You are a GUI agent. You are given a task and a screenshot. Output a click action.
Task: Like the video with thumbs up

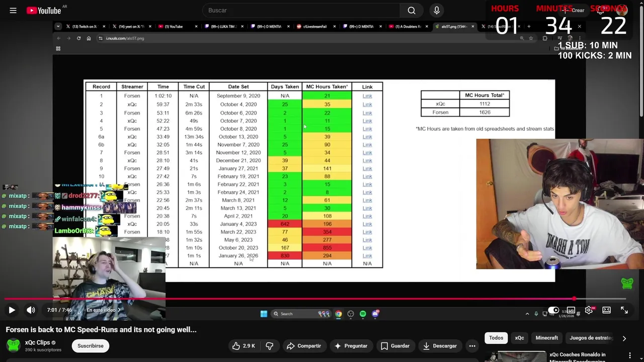click(244, 346)
